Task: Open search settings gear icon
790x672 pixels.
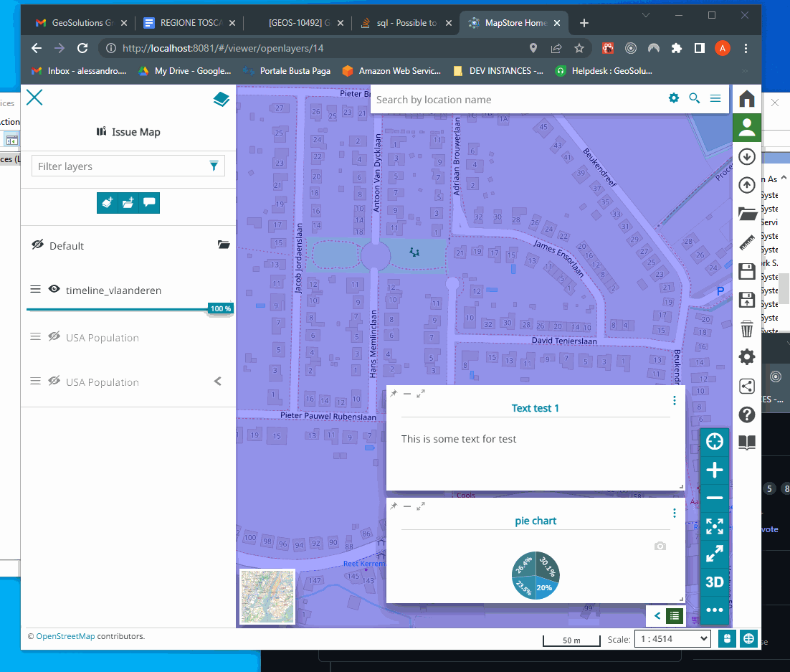Action: click(674, 98)
